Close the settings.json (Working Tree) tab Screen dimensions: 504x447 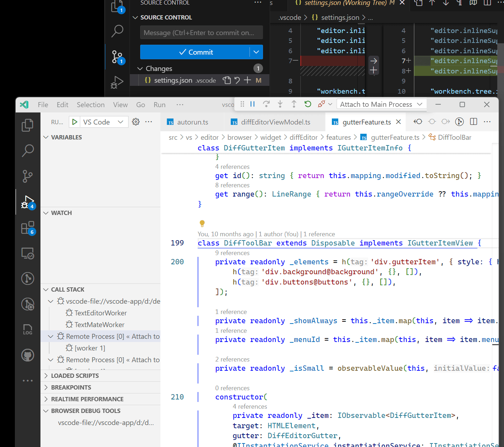tap(402, 2)
